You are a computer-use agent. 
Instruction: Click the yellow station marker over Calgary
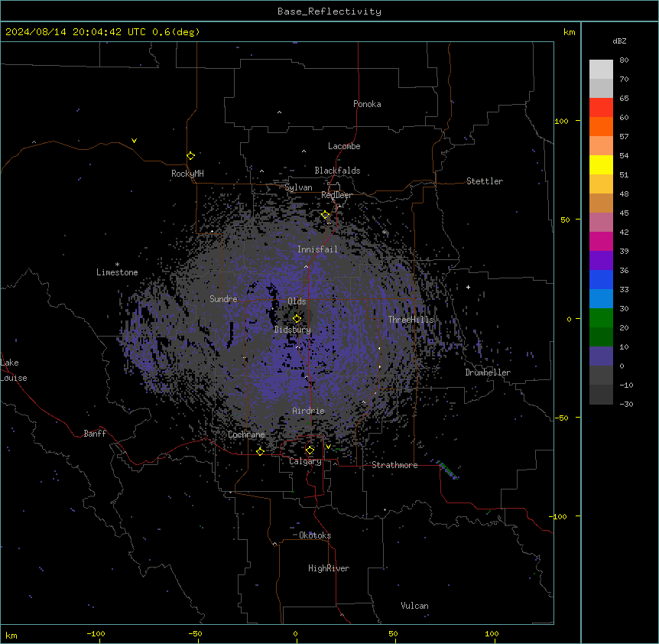310,450
